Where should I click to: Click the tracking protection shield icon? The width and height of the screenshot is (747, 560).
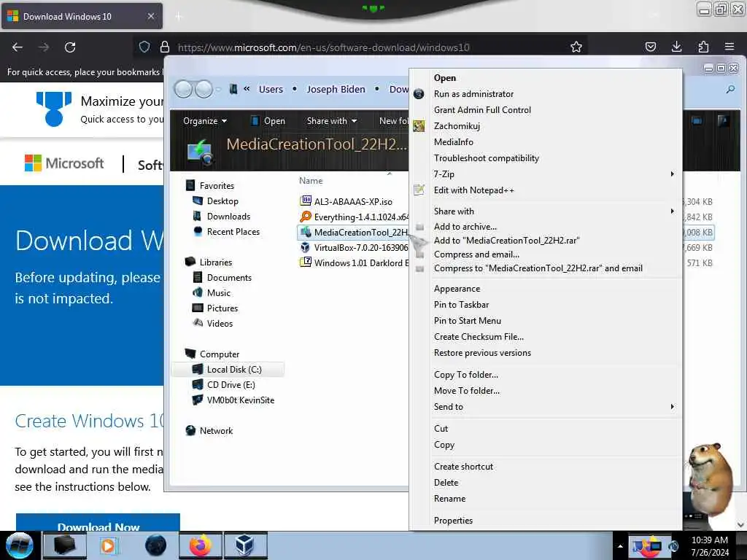tap(144, 47)
